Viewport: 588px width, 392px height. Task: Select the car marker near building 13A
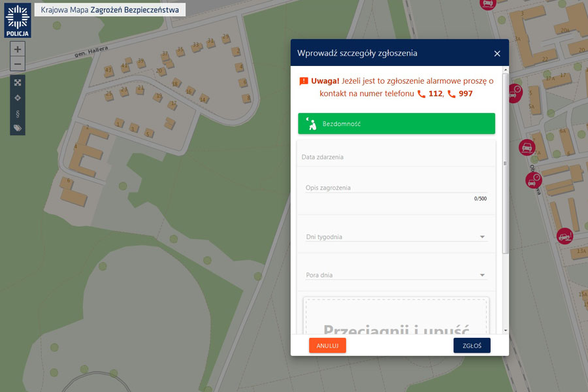(564, 236)
